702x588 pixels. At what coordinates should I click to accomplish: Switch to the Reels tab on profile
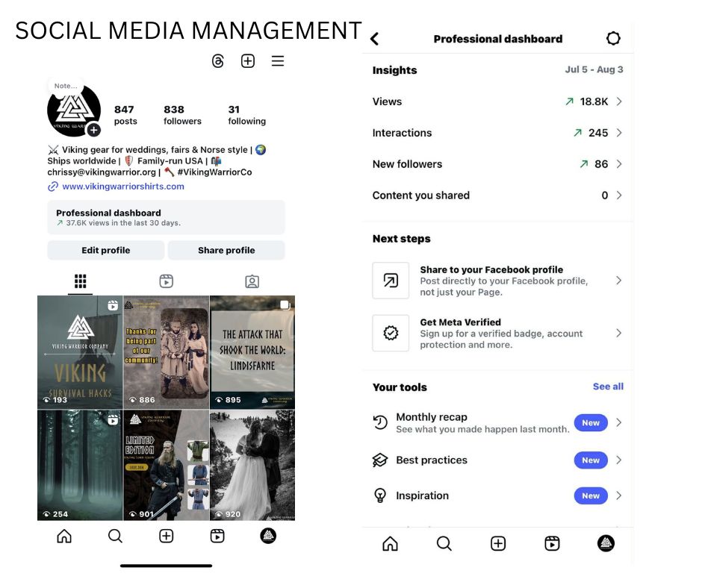(x=167, y=281)
